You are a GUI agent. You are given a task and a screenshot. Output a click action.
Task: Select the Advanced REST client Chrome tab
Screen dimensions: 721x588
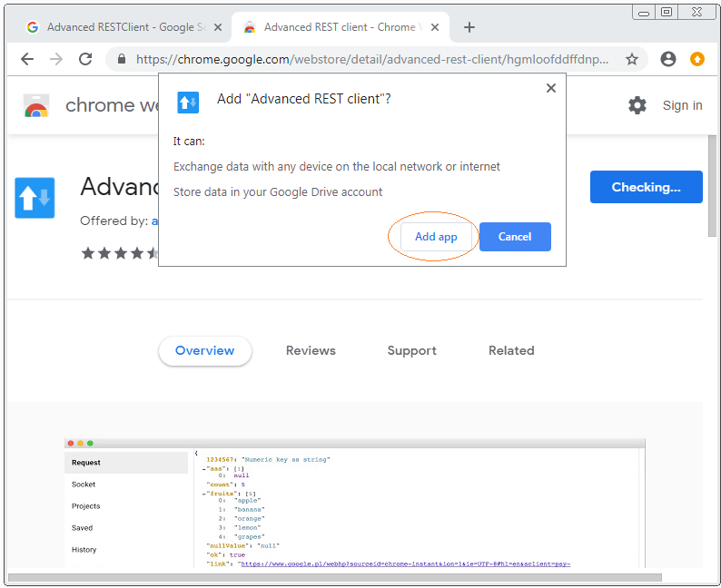(341, 27)
